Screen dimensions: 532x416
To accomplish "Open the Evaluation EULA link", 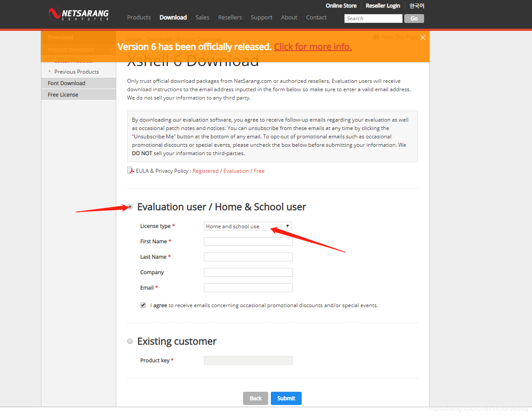I will (236, 171).
